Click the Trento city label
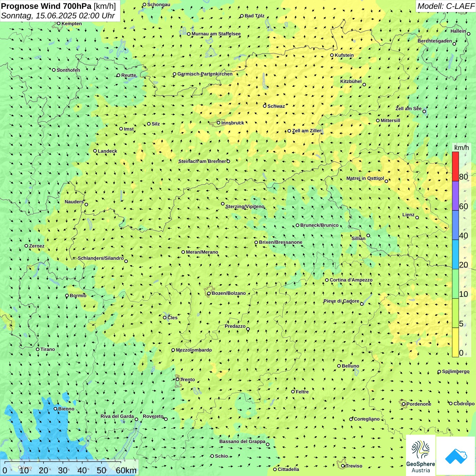This screenshot has width=476, height=476. click(x=187, y=379)
